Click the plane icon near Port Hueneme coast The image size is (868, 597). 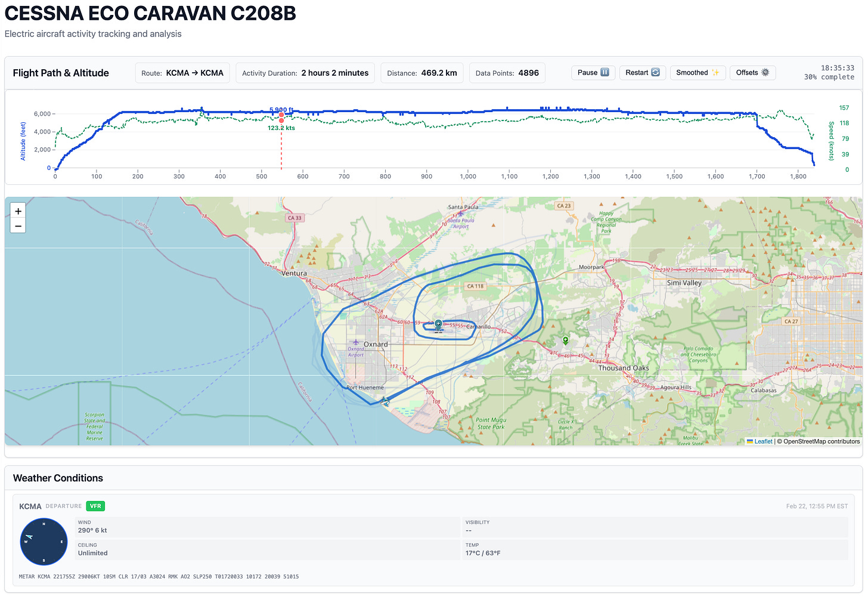385,401
